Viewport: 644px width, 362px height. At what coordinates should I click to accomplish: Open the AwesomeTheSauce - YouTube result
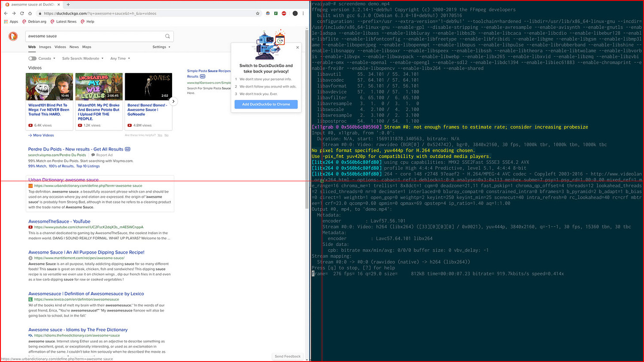(59, 221)
